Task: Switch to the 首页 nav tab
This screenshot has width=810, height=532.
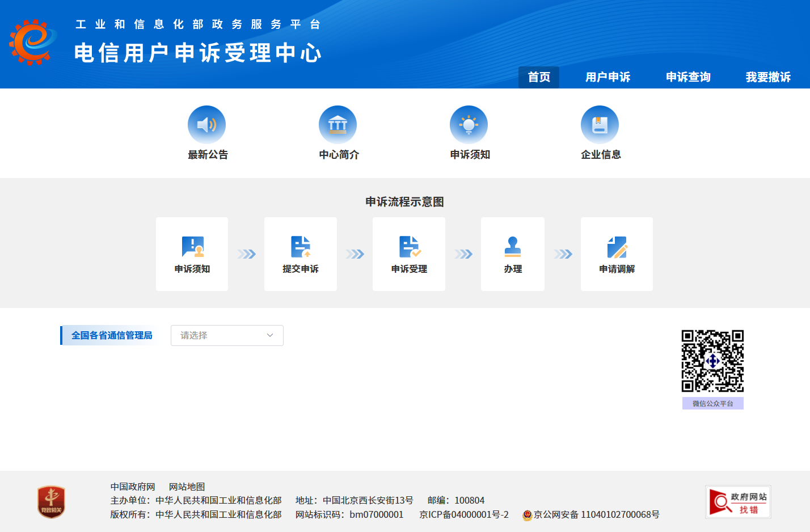Action: pos(539,77)
